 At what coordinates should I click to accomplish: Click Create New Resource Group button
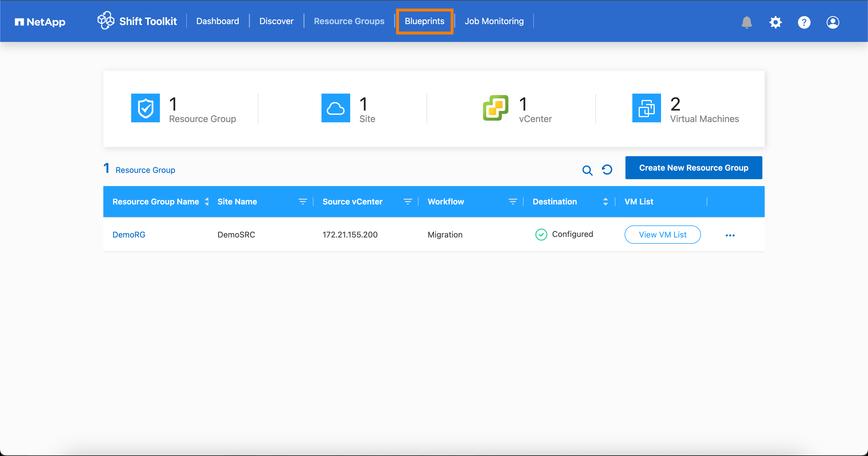point(693,167)
